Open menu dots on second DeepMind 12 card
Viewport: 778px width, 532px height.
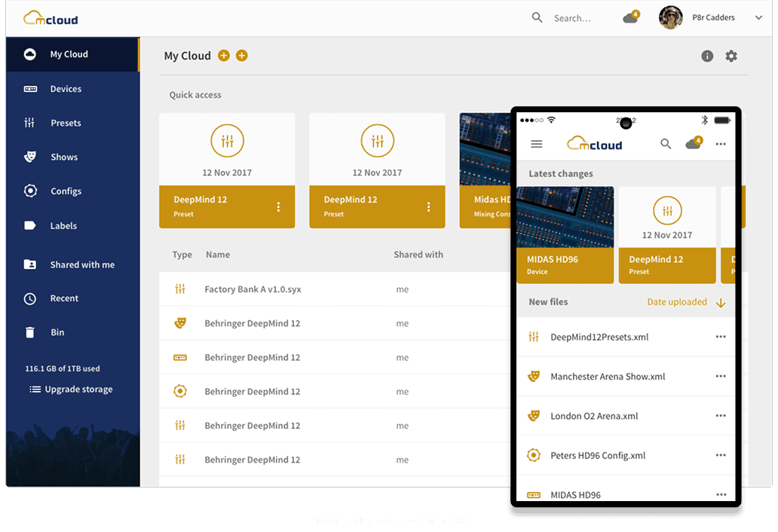point(429,206)
